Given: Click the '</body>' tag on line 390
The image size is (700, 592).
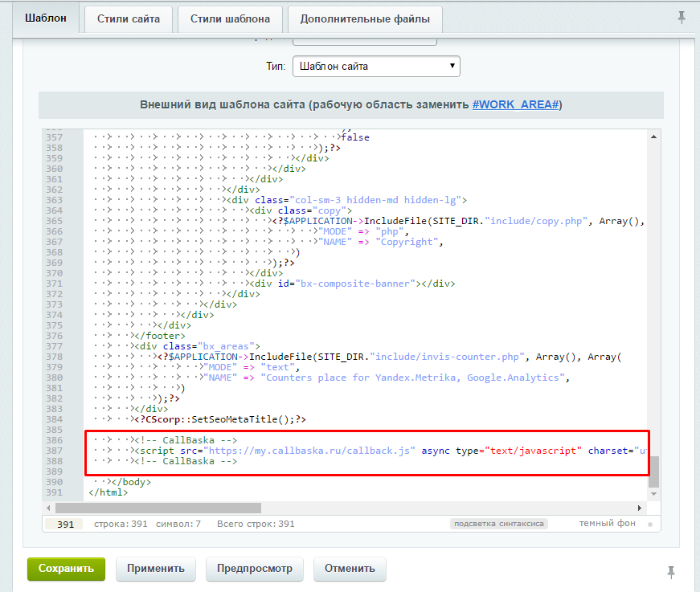Looking at the screenshot, I should point(132,482).
